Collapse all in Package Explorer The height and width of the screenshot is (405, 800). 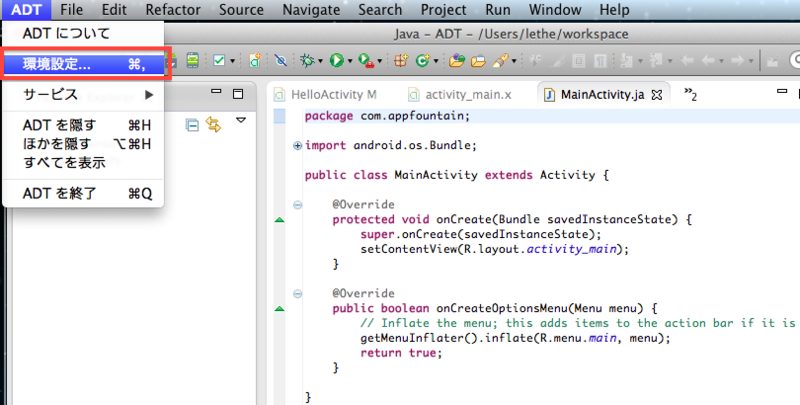pos(192,125)
